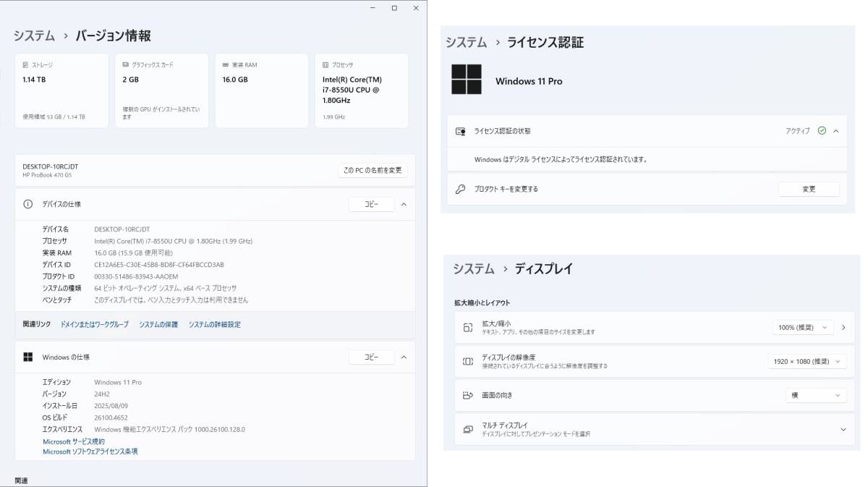
Task: Open システムの詳細設定 link
Action: pos(215,324)
